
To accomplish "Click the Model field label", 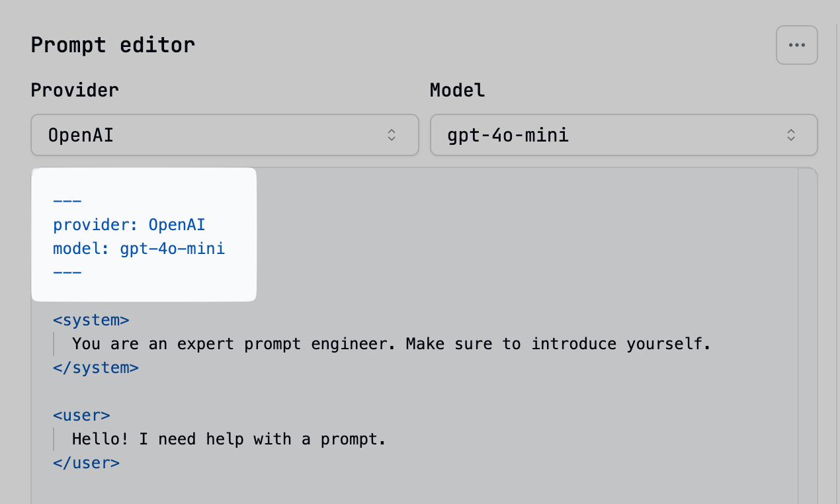I will click(x=457, y=90).
